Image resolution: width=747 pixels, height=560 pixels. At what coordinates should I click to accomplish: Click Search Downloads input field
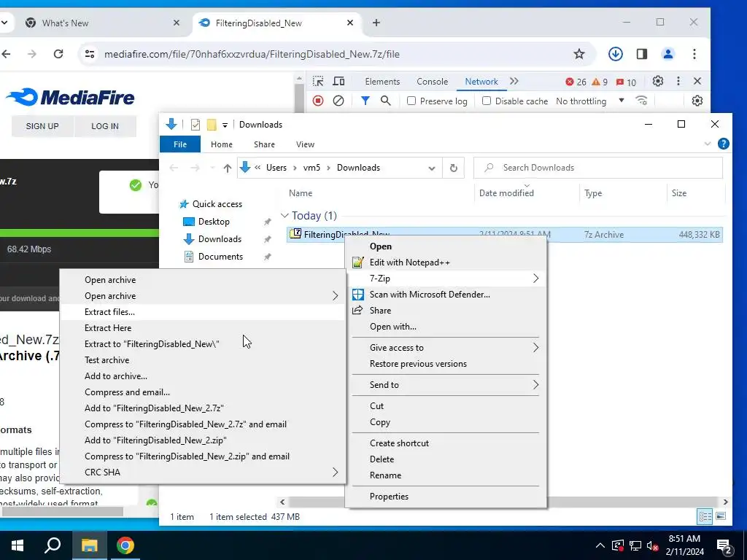coord(598,168)
